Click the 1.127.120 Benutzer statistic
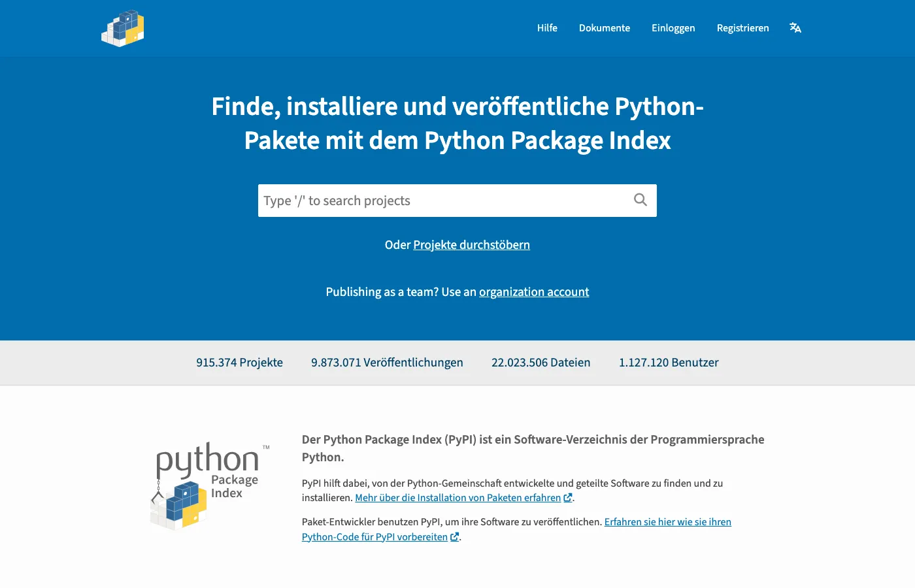 click(x=669, y=363)
